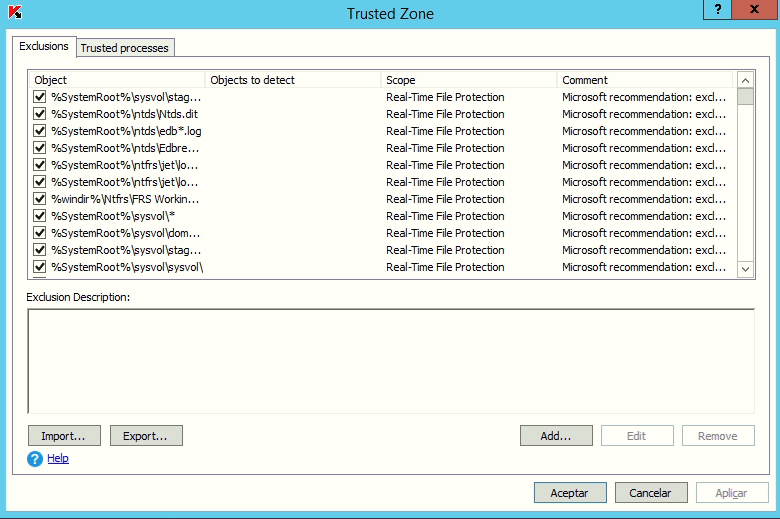The height and width of the screenshot is (519, 780).
Task: Uncheck the %SystemRoot%\sysvol\* exclusion
Action: pyautogui.click(x=39, y=216)
